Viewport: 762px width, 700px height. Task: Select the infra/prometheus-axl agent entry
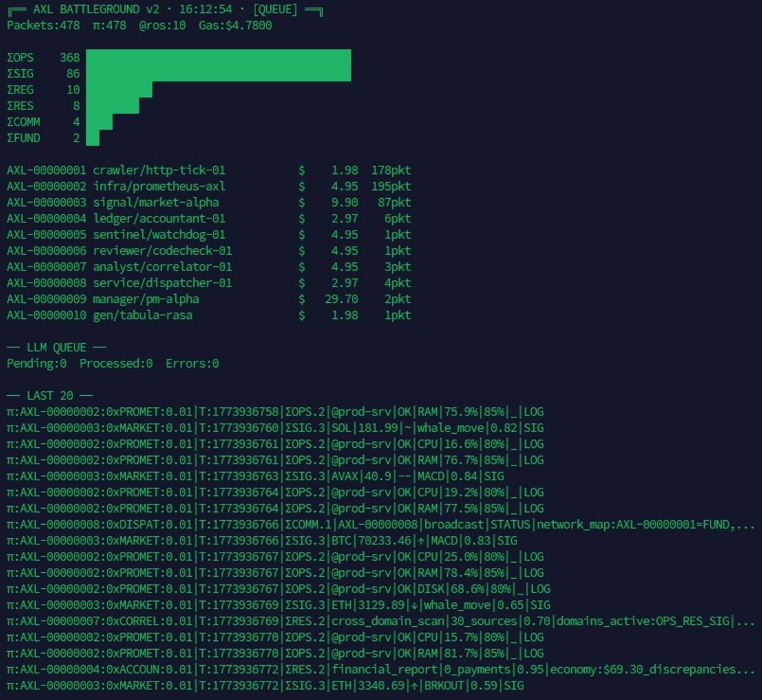tap(159, 187)
